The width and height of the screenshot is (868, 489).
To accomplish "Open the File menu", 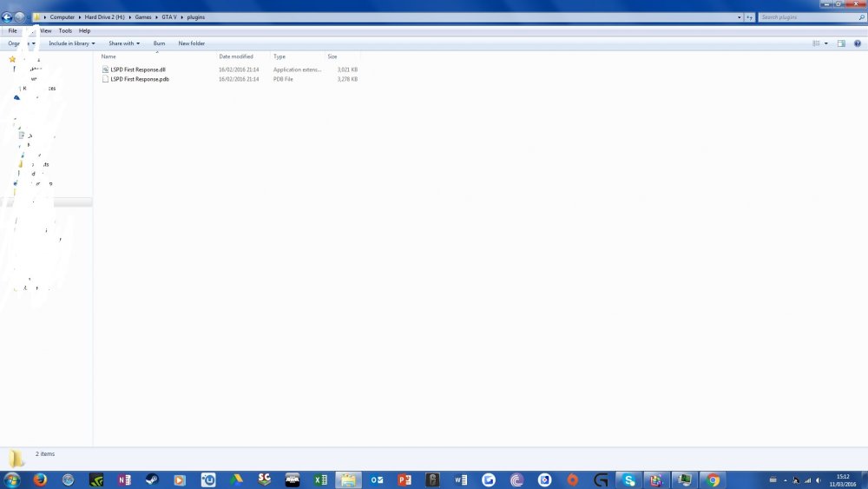I will (x=12, y=31).
